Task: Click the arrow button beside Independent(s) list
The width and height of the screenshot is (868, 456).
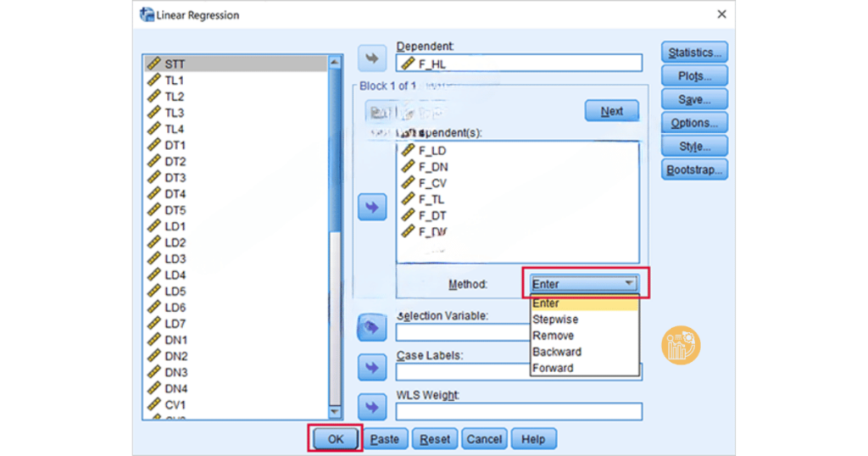Action: (x=372, y=208)
